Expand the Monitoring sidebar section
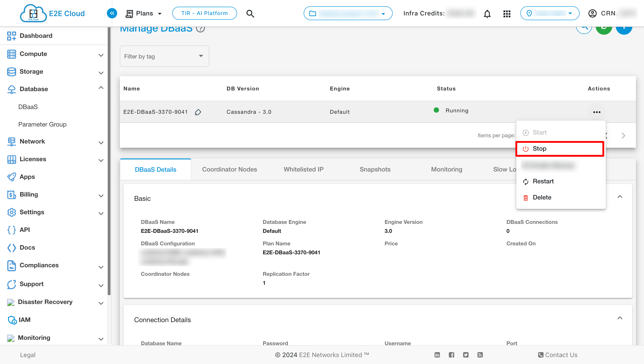The width and height of the screenshot is (644, 364). (101, 339)
